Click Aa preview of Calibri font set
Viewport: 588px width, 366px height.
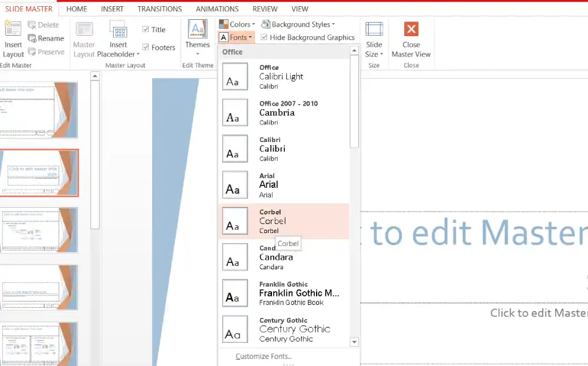235,149
